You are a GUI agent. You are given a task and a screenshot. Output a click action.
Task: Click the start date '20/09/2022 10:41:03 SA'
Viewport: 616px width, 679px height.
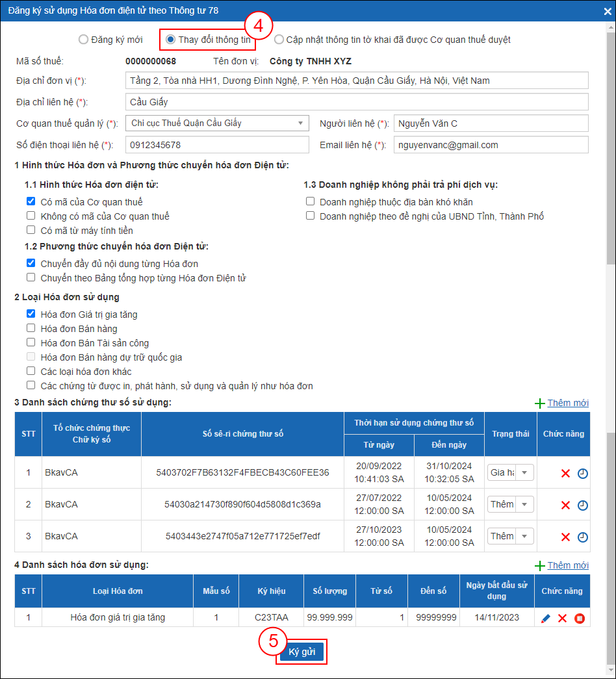pos(379,472)
